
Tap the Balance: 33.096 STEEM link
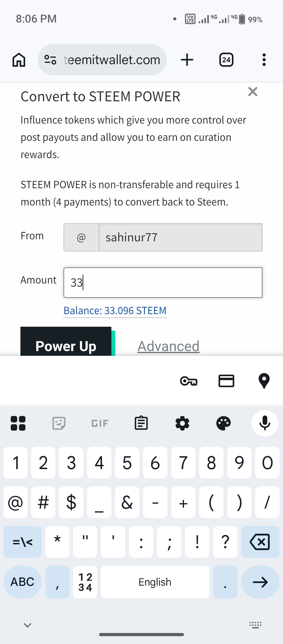(115, 311)
